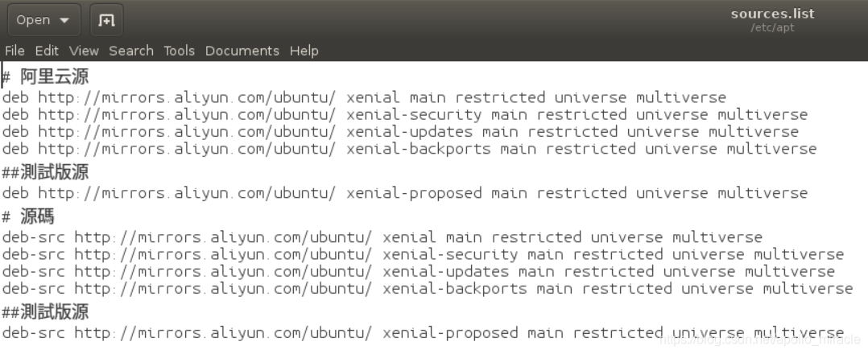Viewport: 868px width, 354px height.
Task: Click the deb xenial-security repository line
Action: pos(403,114)
